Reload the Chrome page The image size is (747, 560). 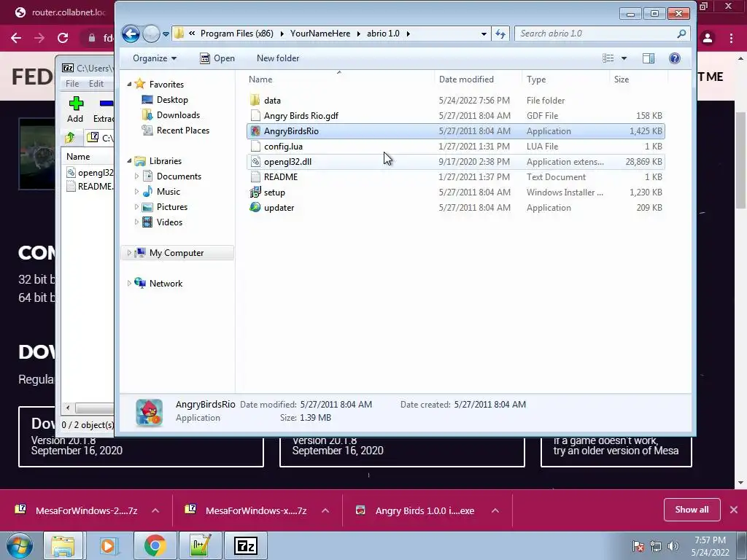(x=63, y=38)
